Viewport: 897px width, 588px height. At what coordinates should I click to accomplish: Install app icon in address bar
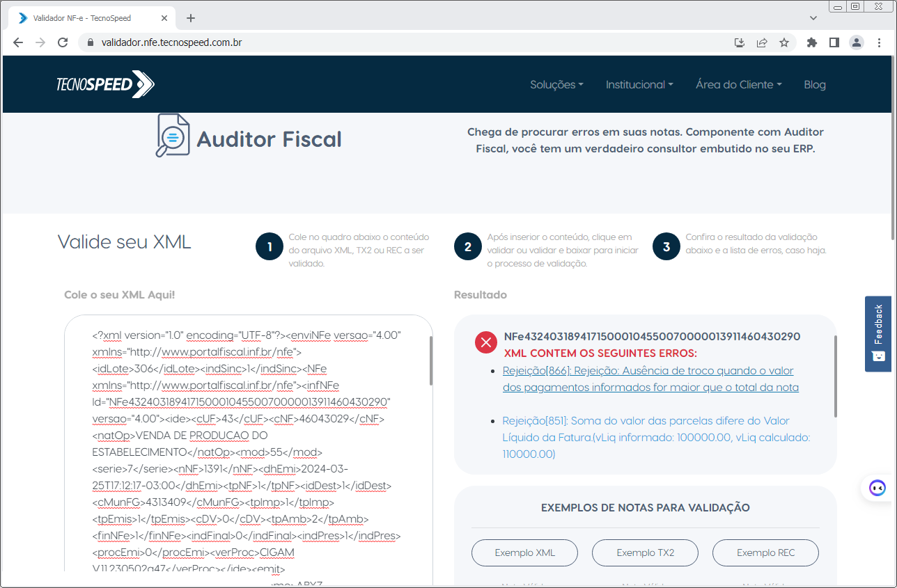click(740, 42)
